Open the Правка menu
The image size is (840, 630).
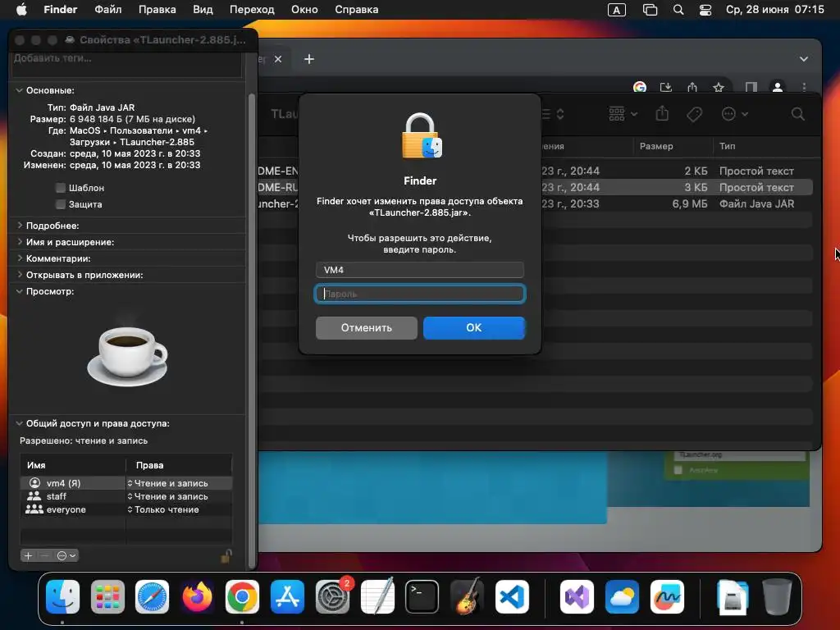[157, 10]
